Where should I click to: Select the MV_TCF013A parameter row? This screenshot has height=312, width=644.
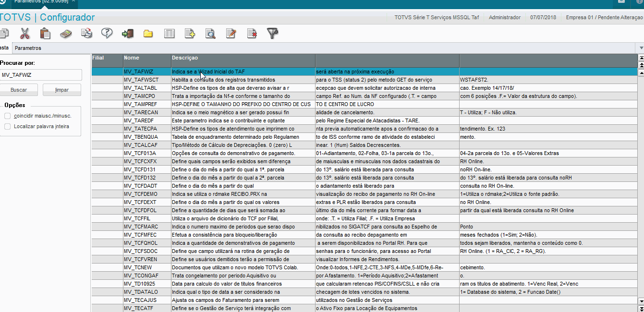[x=364, y=153]
